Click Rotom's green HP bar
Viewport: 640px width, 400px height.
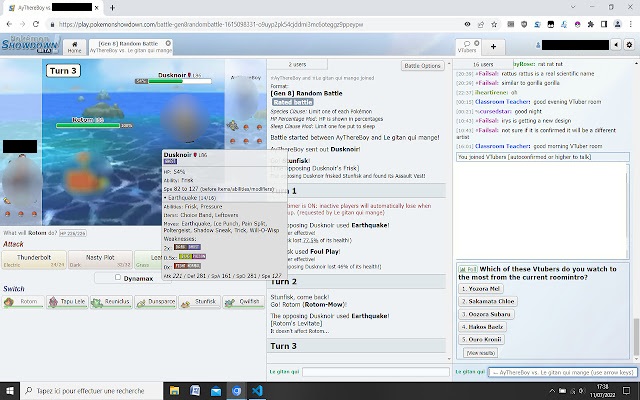pyautogui.click(x=88, y=126)
